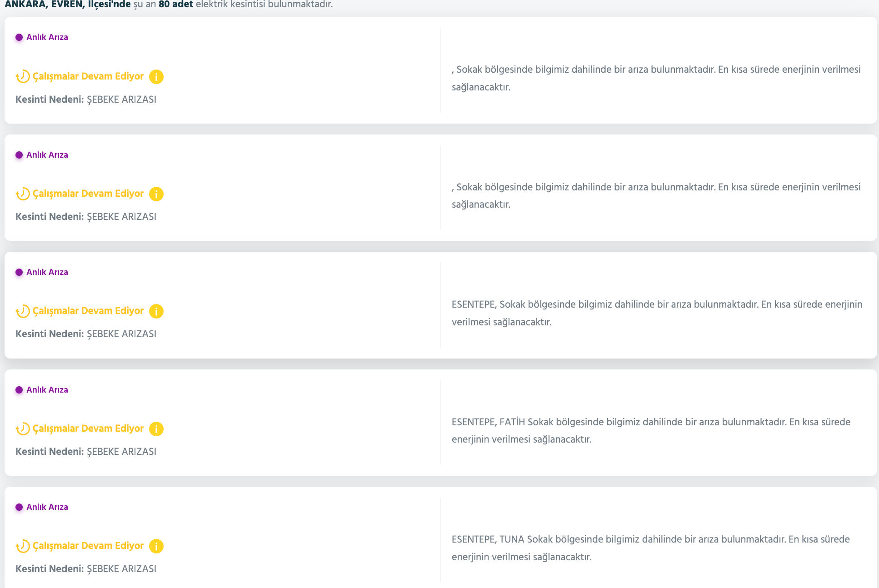879x588 pixels.
Task: Click info icon in first outage card
Action: click(x=156, y=77)
